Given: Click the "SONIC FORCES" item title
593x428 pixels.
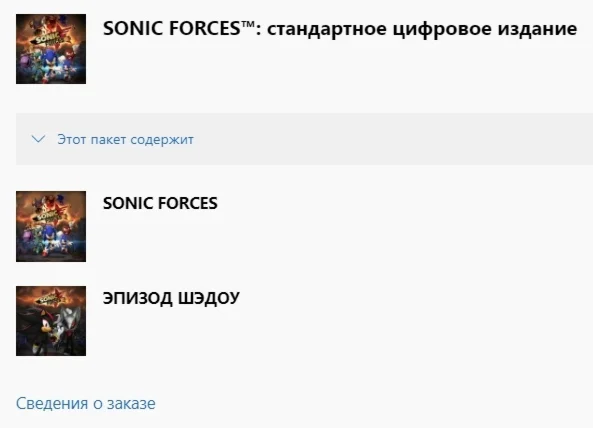Looking at the screenshot, I should point(160,203).
